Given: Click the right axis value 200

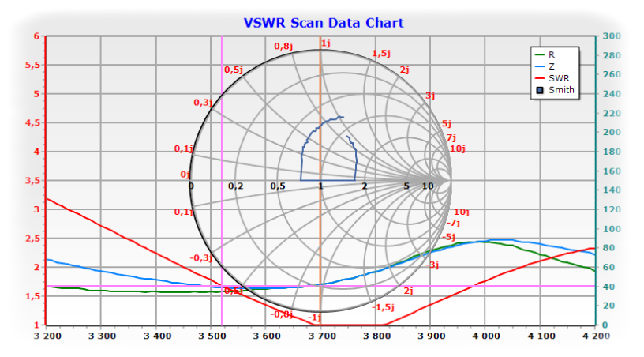Looking at the screenshot, I should click(612, 132).
